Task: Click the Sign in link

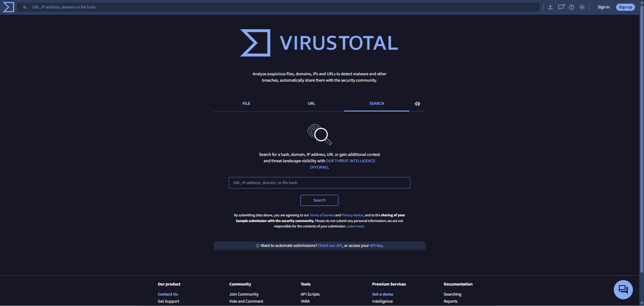Action: coord(604,7)
